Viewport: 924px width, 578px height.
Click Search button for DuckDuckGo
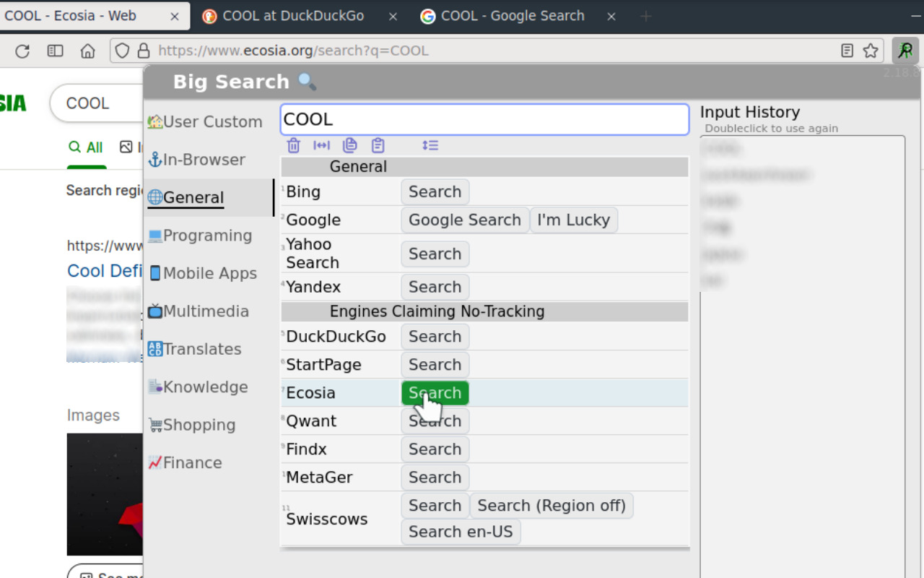pyautogui.click(x=435, y=337)
